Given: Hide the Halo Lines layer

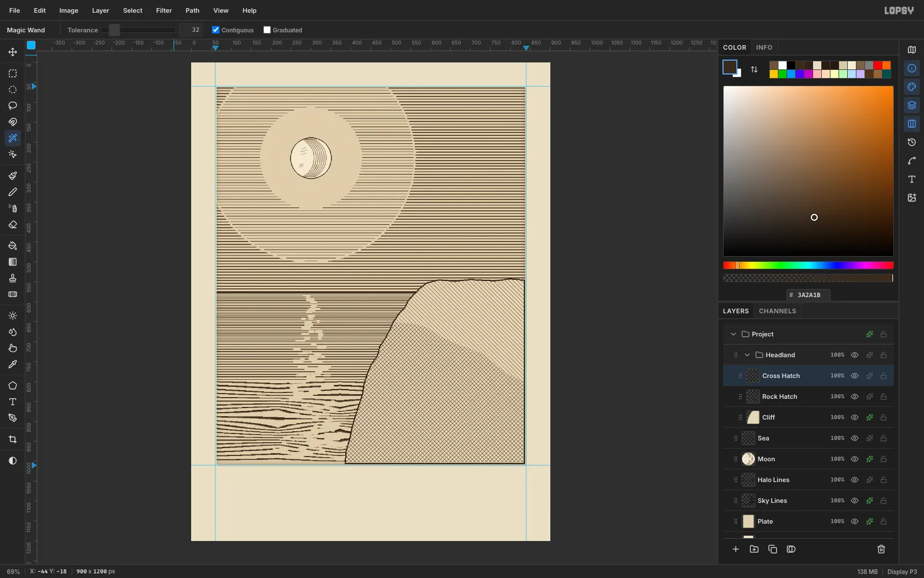Looking at the screenshot, I should tap(855, 480).
